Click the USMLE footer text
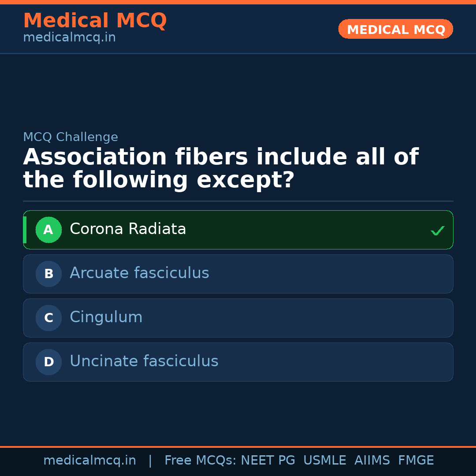Image resolution: width=476 pixels, height=476 pixels. (324, 461)
